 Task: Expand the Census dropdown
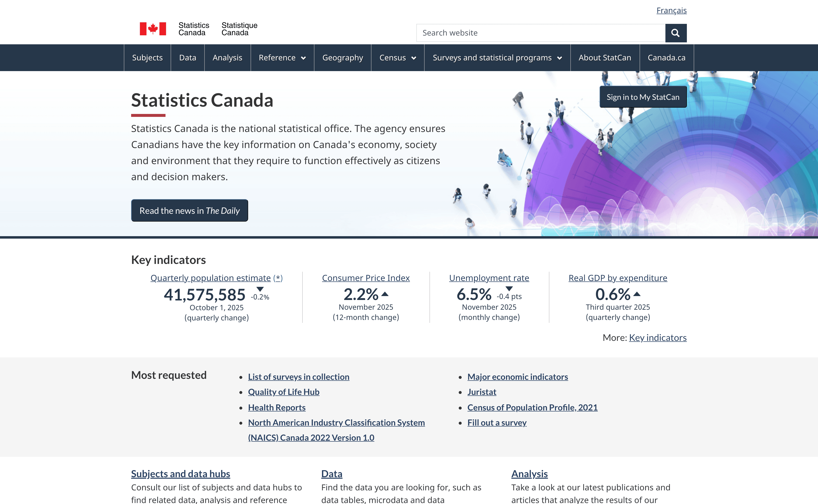(x=397, y=58)
